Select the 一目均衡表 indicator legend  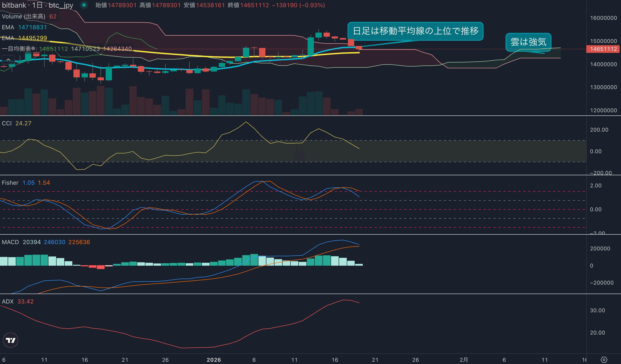pyautogui.click(x=18, y=49)
